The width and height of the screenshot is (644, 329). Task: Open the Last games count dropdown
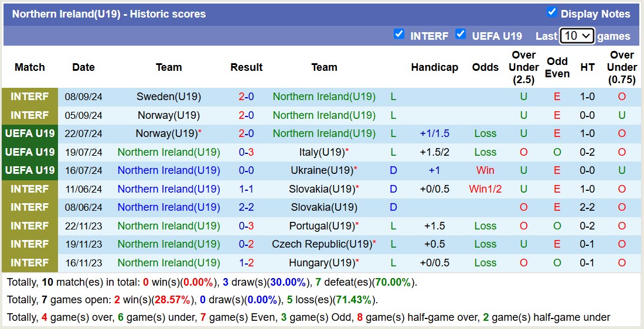(577, 36)
